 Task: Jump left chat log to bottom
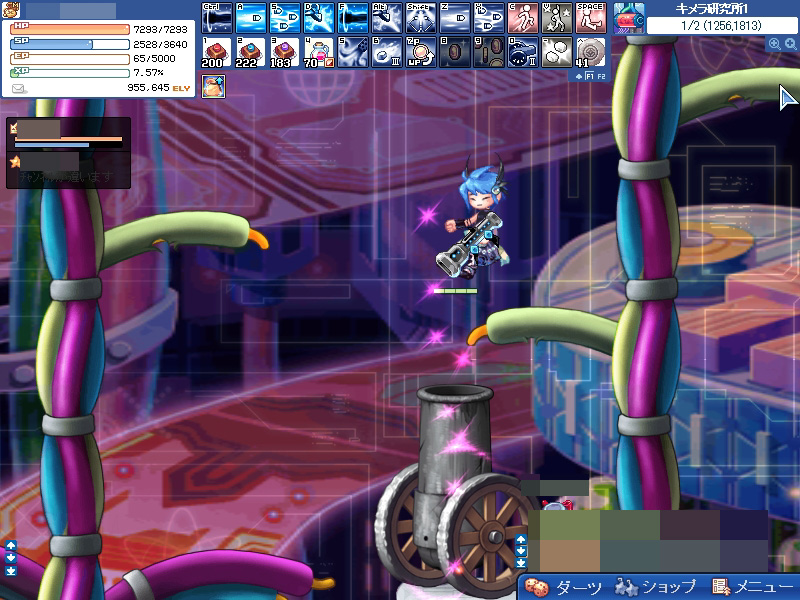click(x=11, y=571)
